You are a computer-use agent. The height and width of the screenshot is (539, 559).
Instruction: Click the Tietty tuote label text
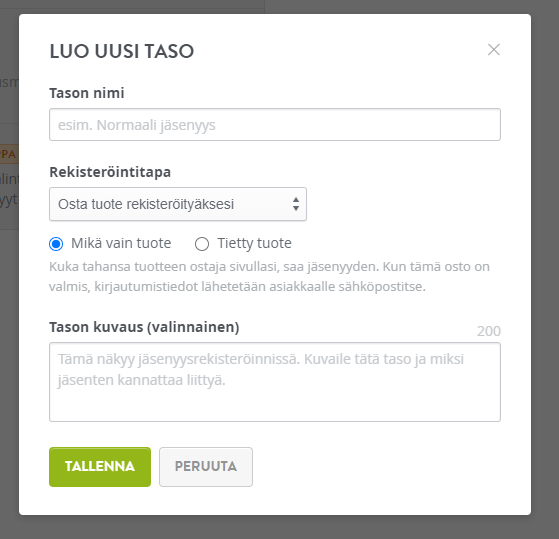tap(255, 243)
